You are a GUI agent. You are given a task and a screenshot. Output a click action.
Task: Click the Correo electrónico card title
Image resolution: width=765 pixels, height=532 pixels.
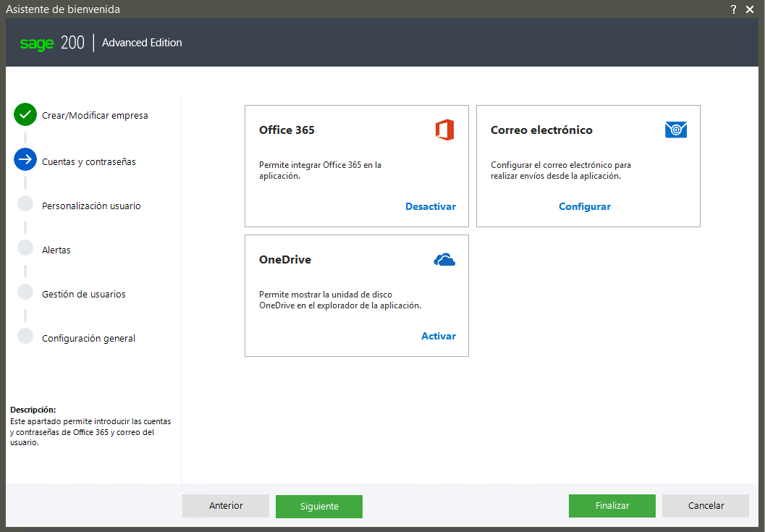click(541, 130)
